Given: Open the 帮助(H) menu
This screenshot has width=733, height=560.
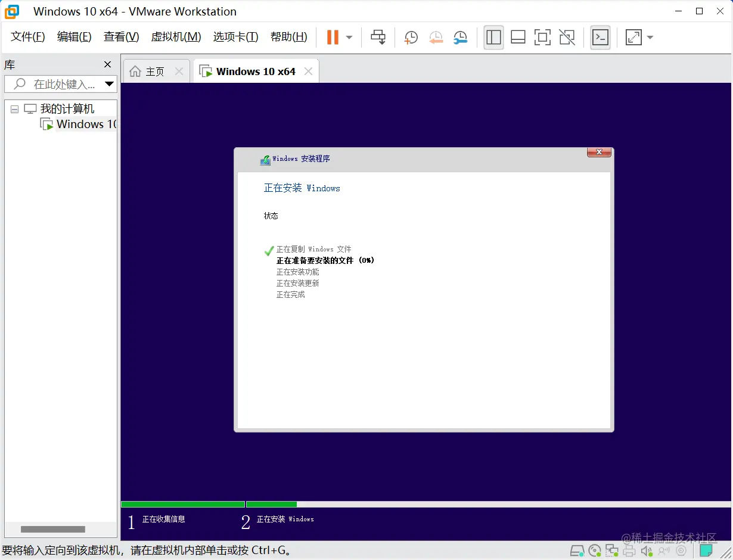Looking at the screenshot, I should coord(288,37).
